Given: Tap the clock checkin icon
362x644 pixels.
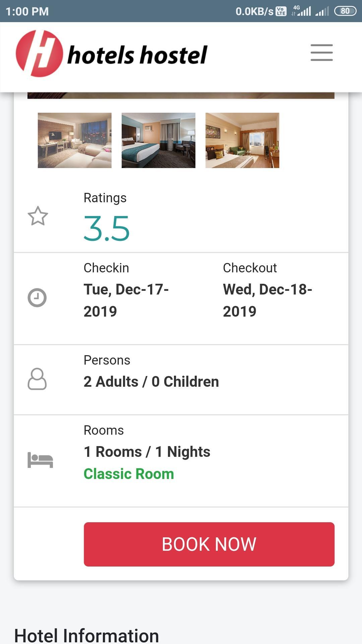Looking at the screenshot, I should 37,298.
